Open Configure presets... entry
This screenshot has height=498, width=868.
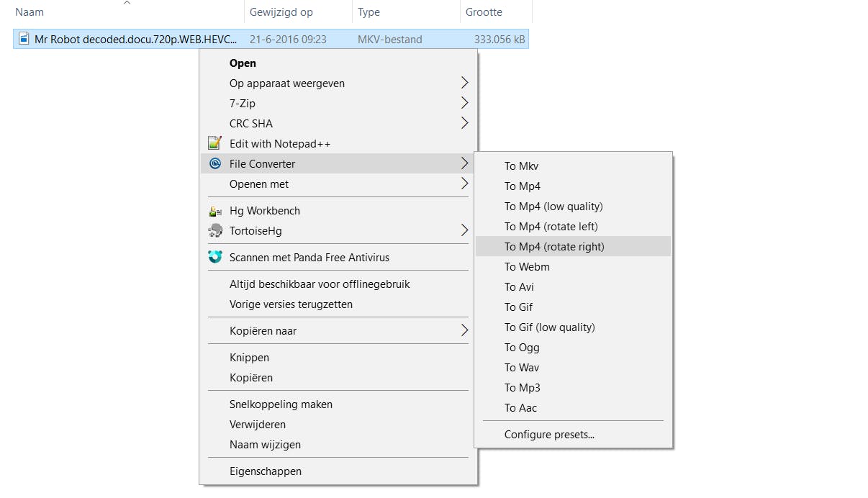549,435
